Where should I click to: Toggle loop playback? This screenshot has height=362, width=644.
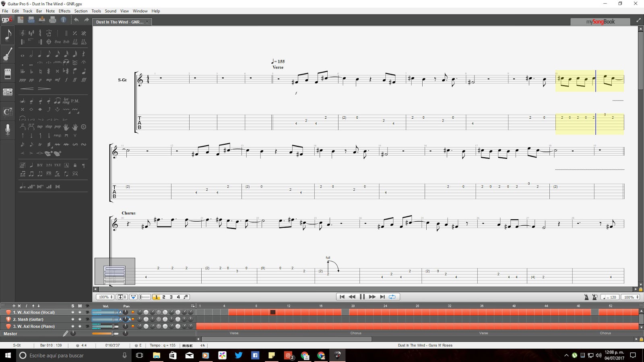[392, 297]
